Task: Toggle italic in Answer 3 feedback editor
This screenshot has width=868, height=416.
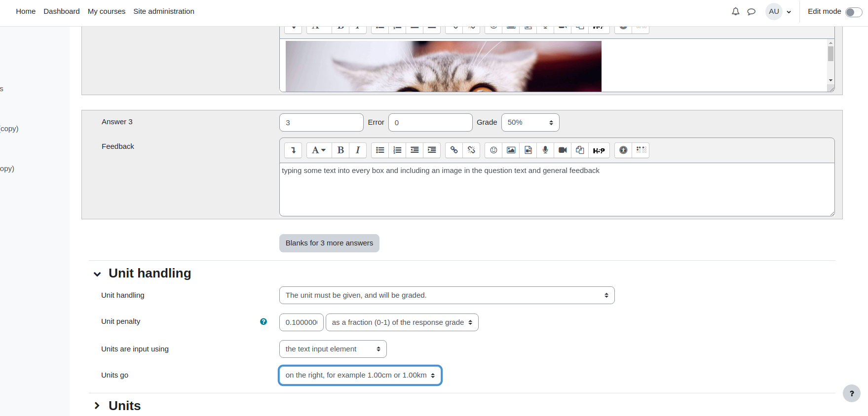Action: [x=358, y=150]
